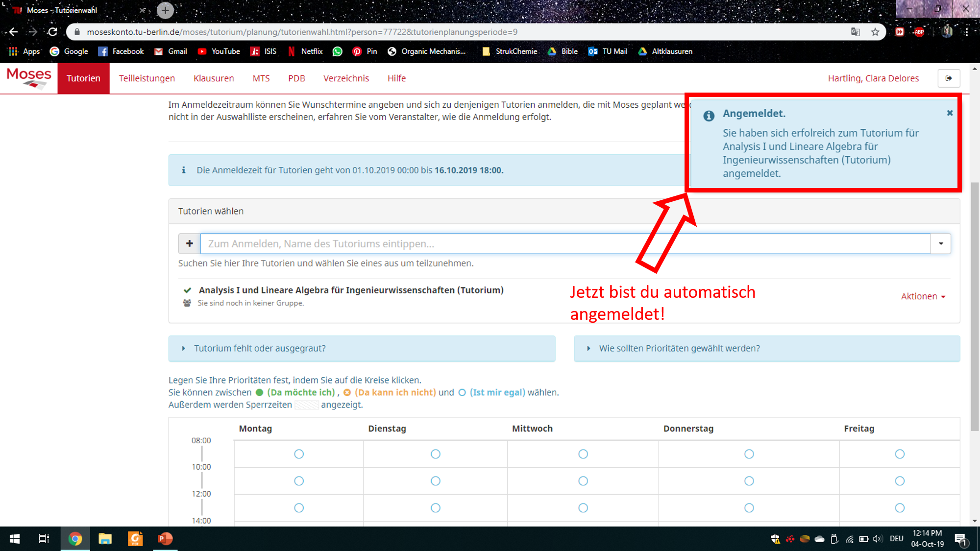Open the Hilfe menu item
980x551 pixels.
(396, 78)
